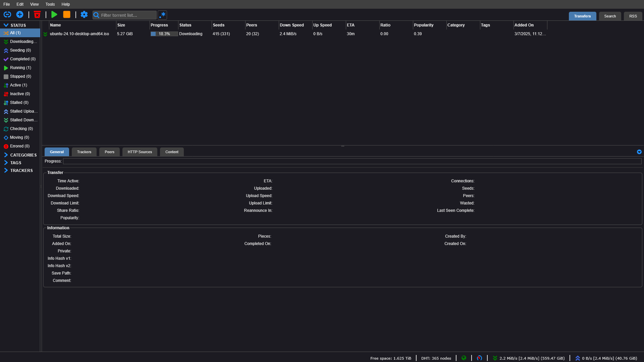
Task: Select the Stalled (0) filter
Action: click(20, 103)
